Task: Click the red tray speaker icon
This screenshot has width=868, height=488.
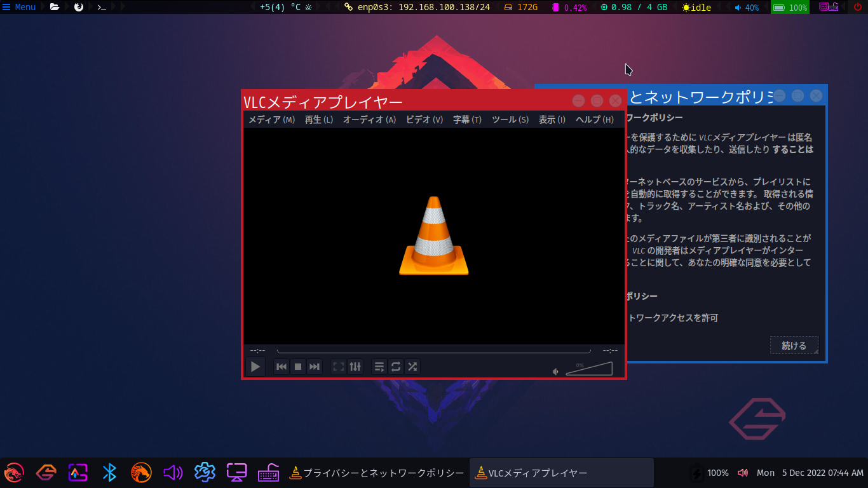Action: tap(743, 473)
